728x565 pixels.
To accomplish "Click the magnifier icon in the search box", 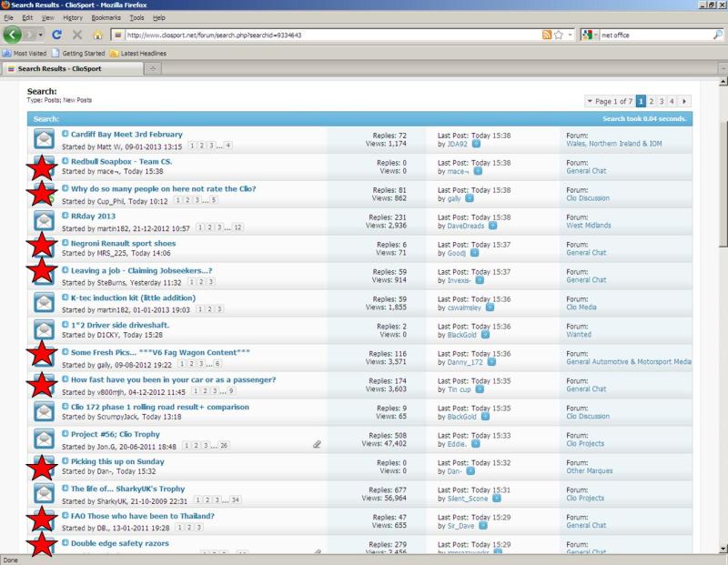I will point(719,35).
